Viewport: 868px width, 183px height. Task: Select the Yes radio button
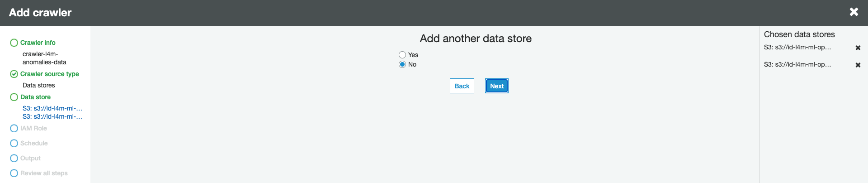click(402, 55)
